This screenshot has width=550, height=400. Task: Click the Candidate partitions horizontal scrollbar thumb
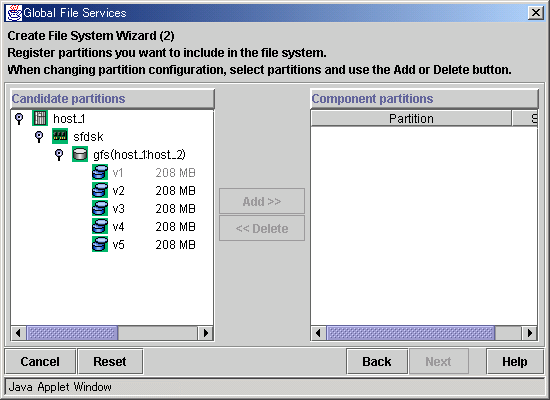click(72, 333)
